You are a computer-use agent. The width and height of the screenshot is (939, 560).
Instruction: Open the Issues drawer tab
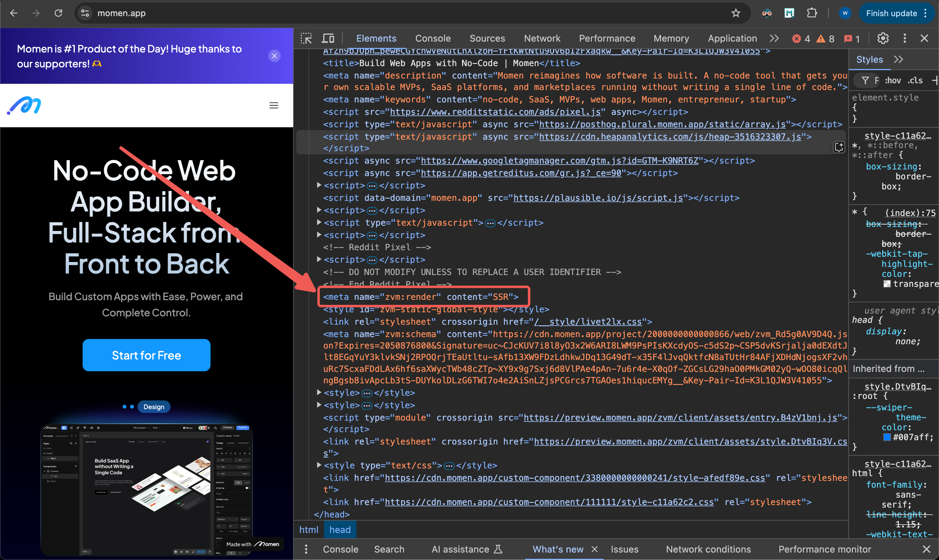click(x=625, y=549)
